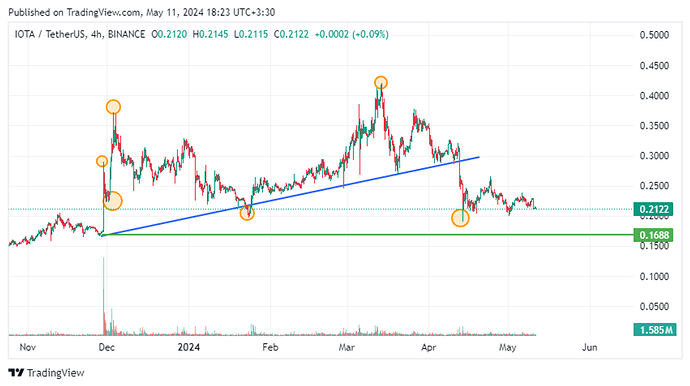Click the Dec label on time axis
This screenshot has width=690, height=386.
pos(106,347)
